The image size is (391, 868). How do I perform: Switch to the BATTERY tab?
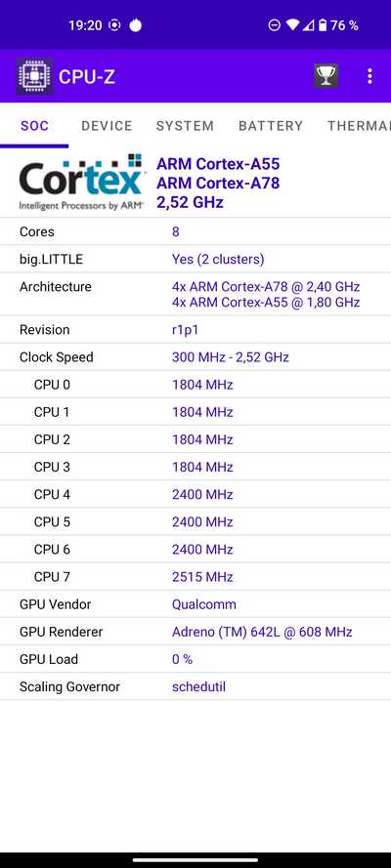tap(271, 126)
